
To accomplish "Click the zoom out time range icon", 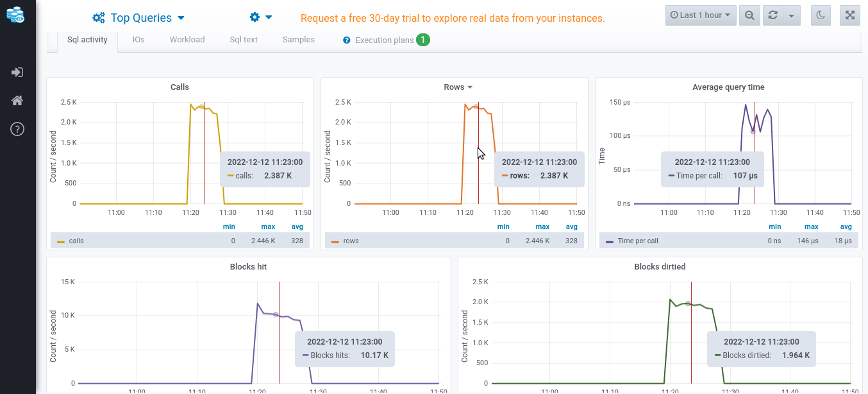I will [749, 15].
